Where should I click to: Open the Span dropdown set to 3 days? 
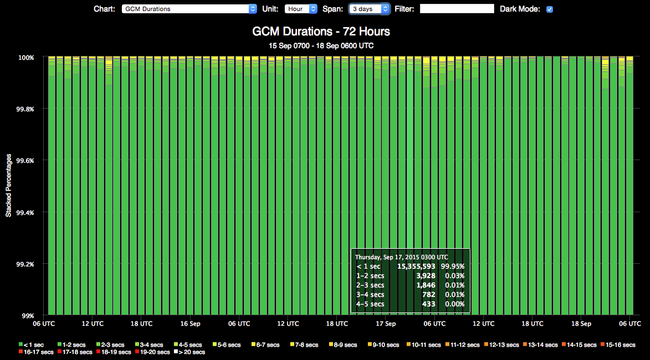(369, 9)
